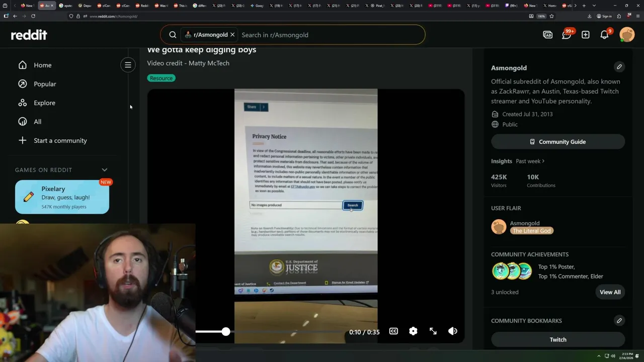Open the Explore page
Viewport: 644px width, 362px height.
pos(44,103)
